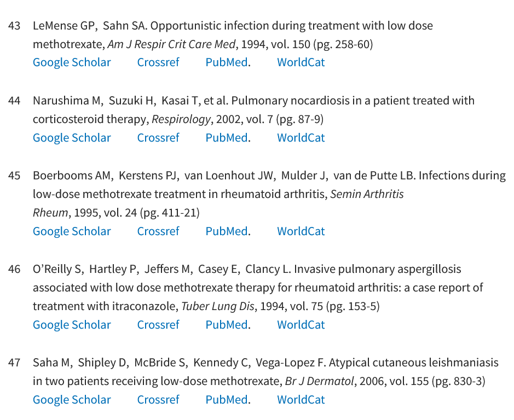Click Crossref for pulmonary nocardiosis reference

coord(158,138)
